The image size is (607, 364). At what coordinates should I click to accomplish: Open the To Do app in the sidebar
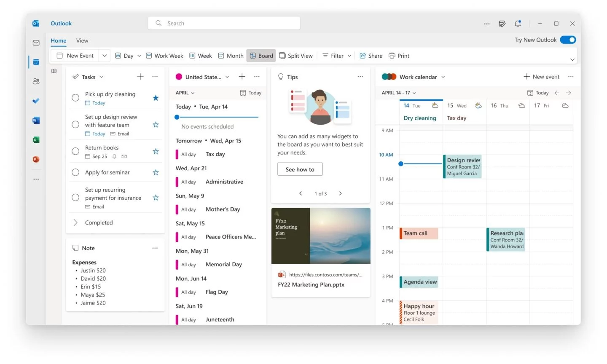click(36, 101)
